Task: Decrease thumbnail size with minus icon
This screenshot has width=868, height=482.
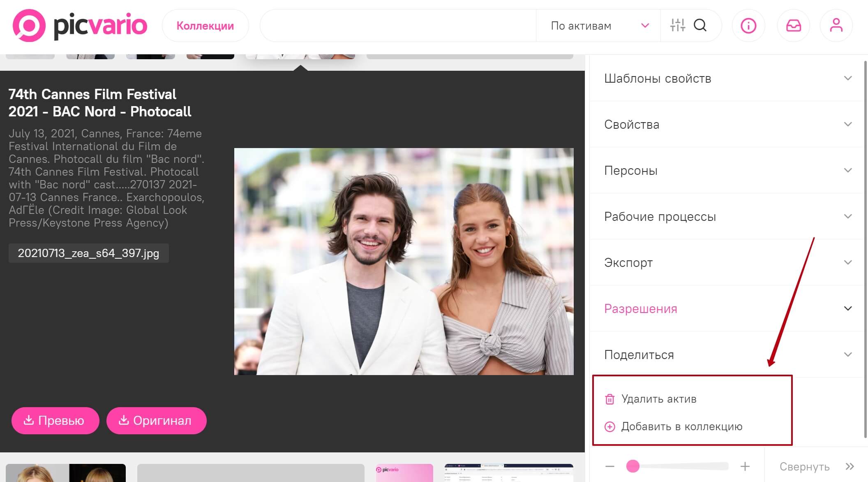Action: pos(610,466)
